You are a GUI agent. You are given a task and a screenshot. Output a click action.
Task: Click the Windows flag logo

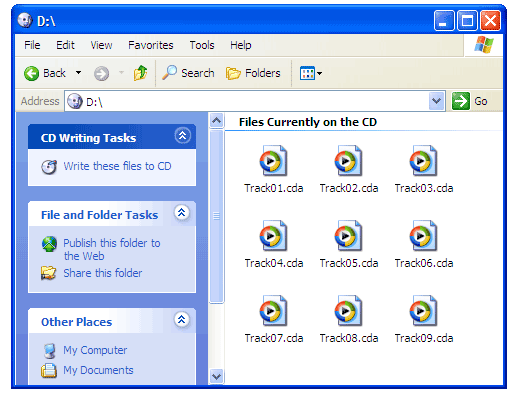(x=484, y=44)
